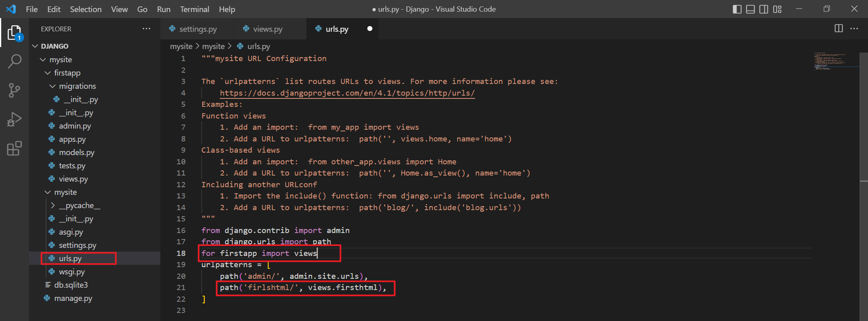
Task: Click mysite in the breadcrumb path
Action: (x=181, y=46)
